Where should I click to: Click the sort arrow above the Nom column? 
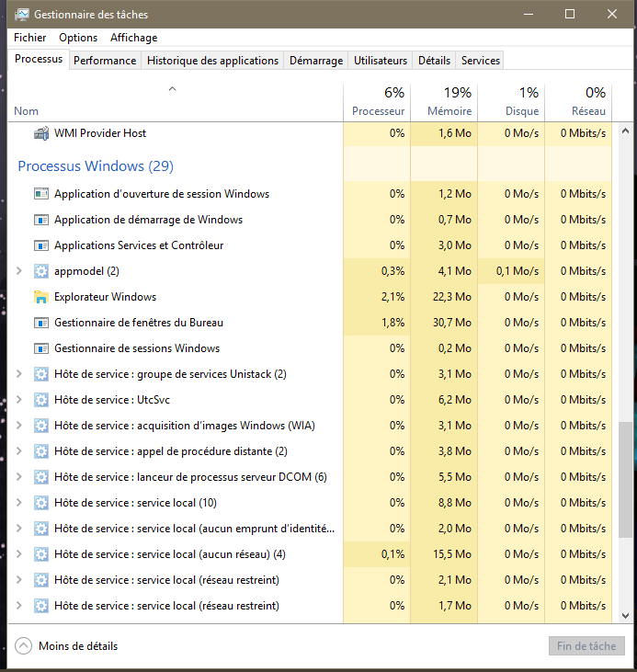click(x=172, y=89)
